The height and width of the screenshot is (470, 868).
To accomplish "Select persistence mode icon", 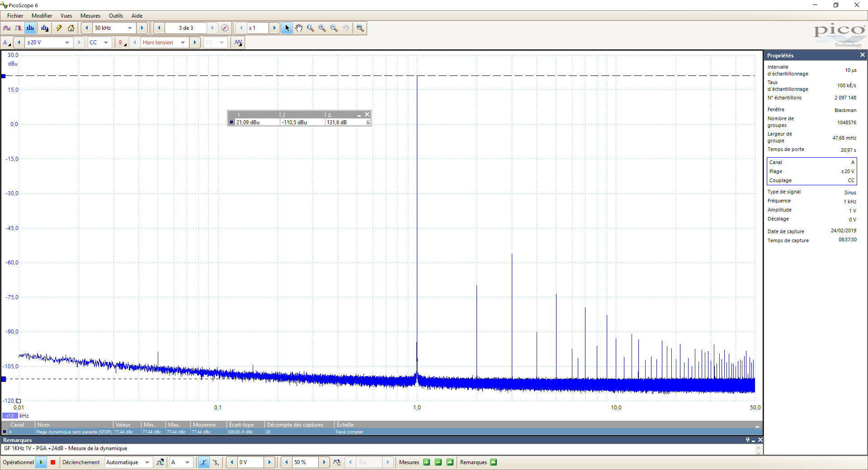I will coord(19,28).
